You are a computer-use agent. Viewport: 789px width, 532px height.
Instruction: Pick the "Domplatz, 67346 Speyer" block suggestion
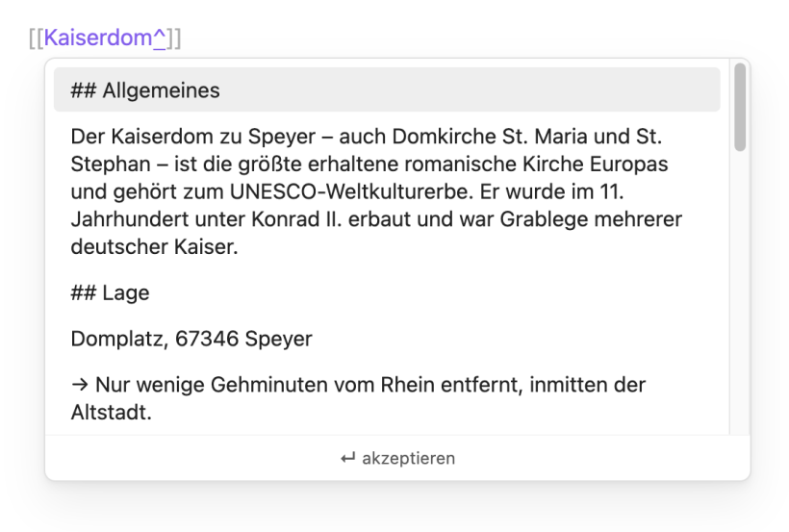[387, 339]
